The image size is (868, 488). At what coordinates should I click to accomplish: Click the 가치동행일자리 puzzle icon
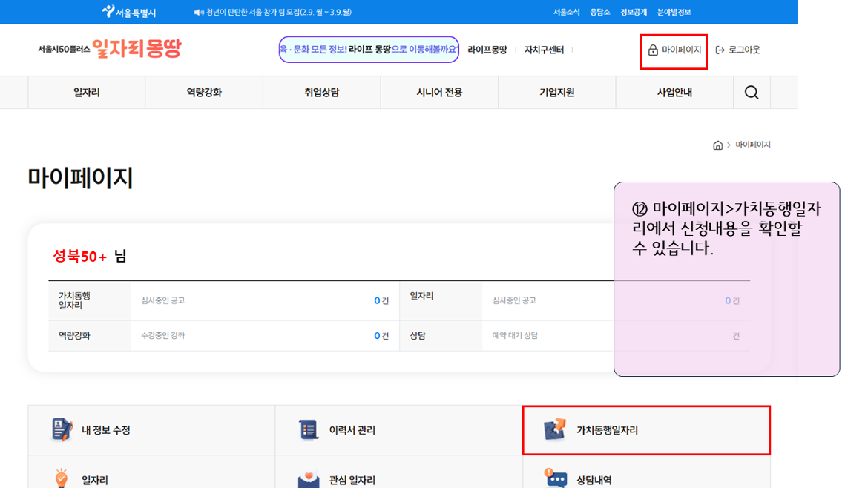(x=555, y=430)
